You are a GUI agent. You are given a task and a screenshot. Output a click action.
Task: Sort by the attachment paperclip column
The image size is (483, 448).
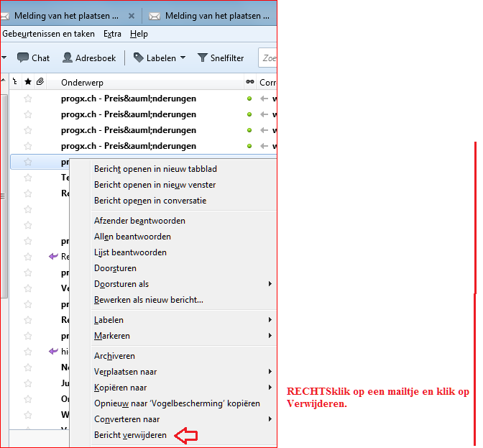(x=40, y=82)
